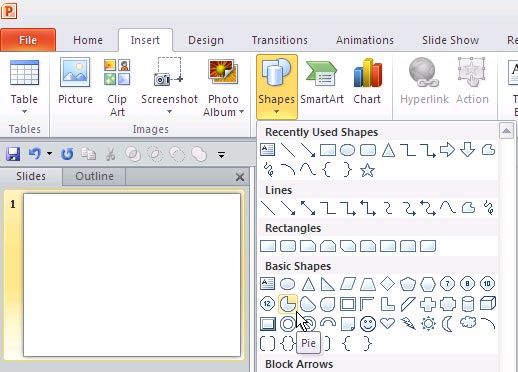Select the Text Box in Basic Shapes
The height and width of the screenshot is (372, 518).
coord(267,284)
